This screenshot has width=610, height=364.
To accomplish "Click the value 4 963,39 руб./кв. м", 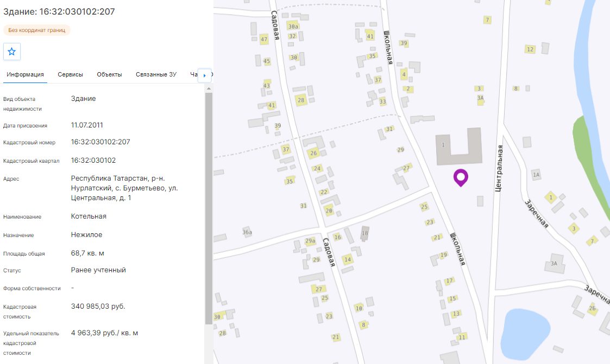I will click(x=104, y=333).
